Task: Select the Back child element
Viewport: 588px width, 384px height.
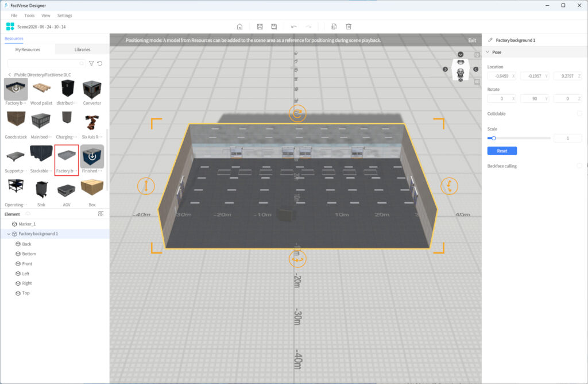Action: [26, 244]
